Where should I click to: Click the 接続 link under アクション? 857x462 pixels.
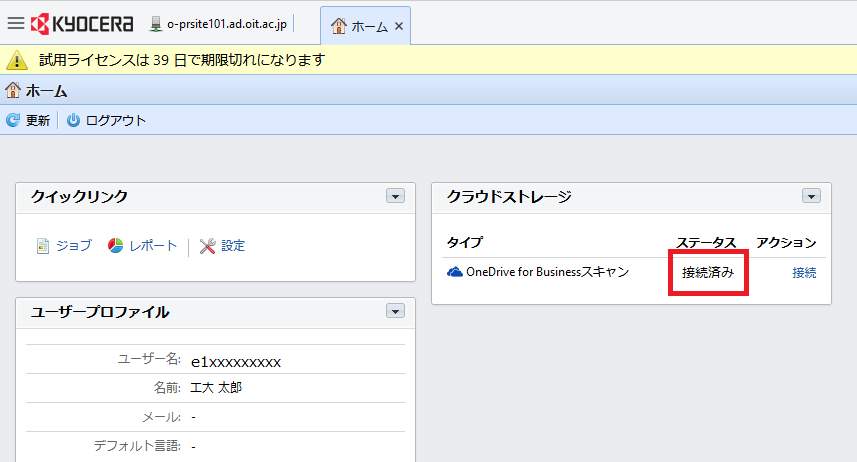pyautogui.click(x=804, y=272)
